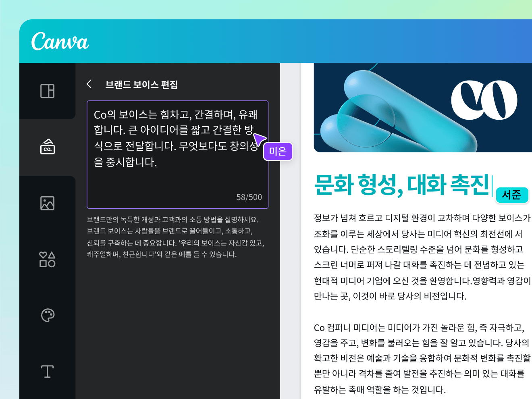Click the 브랜드 보이스 편집 panel title
This screenshot has width=532, height=399.
coord(142,85)
